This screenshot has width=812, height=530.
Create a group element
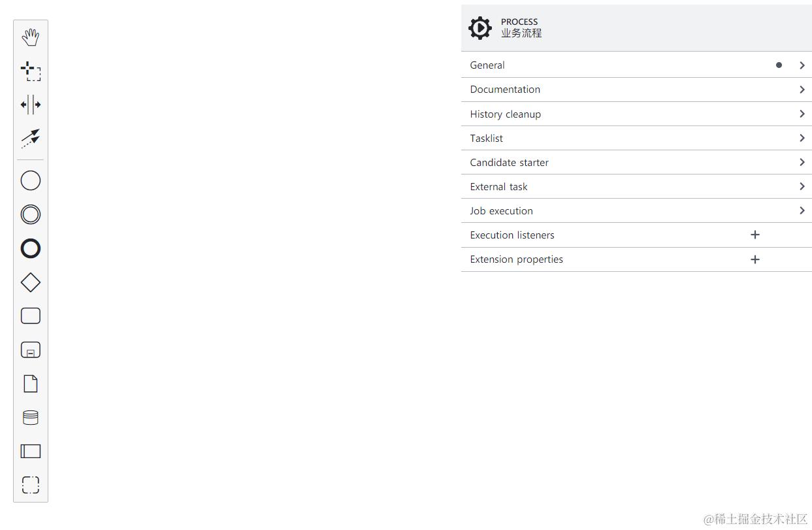[31, 485]
